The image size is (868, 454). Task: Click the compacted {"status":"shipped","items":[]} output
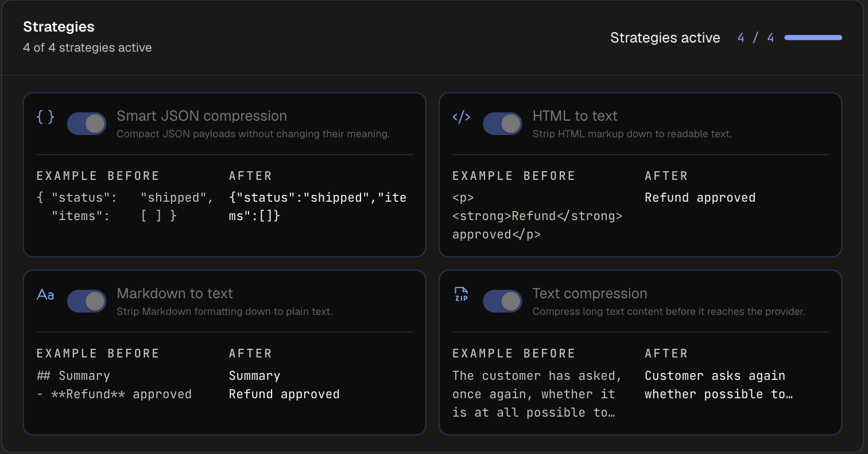(x=317, y=207)
